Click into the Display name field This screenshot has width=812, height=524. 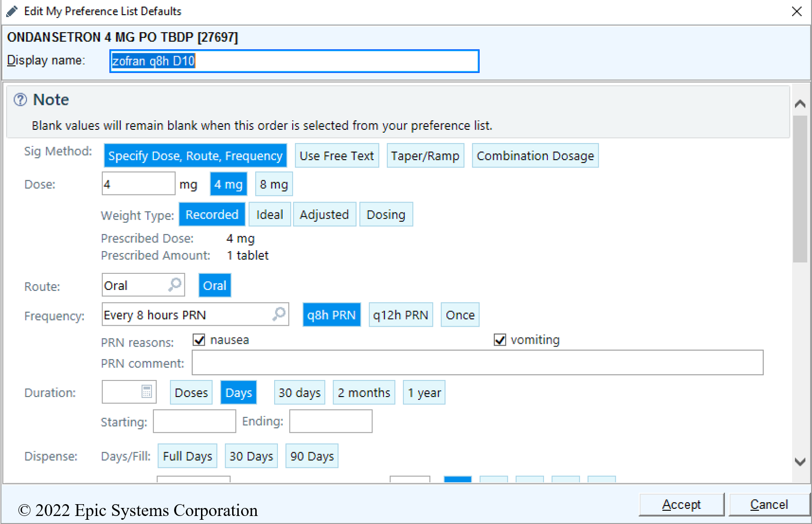click(294, 61)
